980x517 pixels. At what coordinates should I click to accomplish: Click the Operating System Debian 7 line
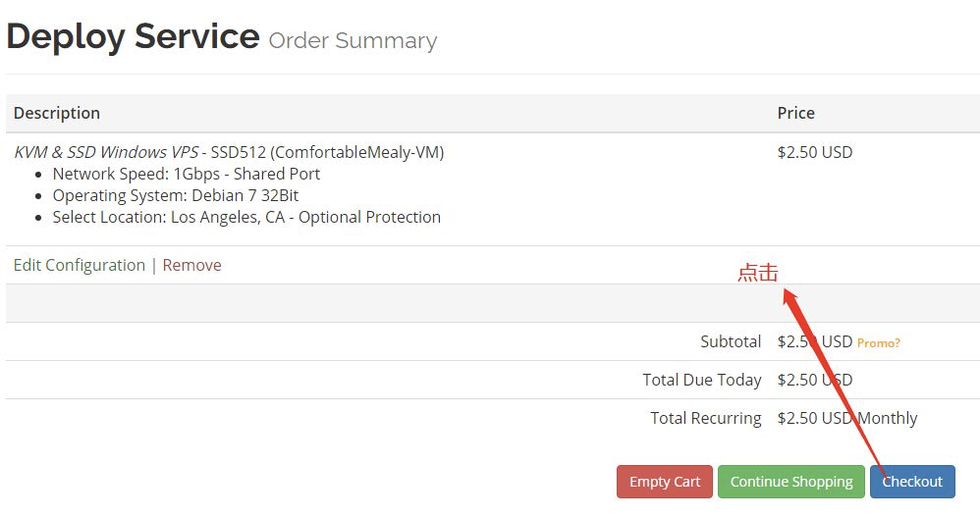(x=175, y=195)
